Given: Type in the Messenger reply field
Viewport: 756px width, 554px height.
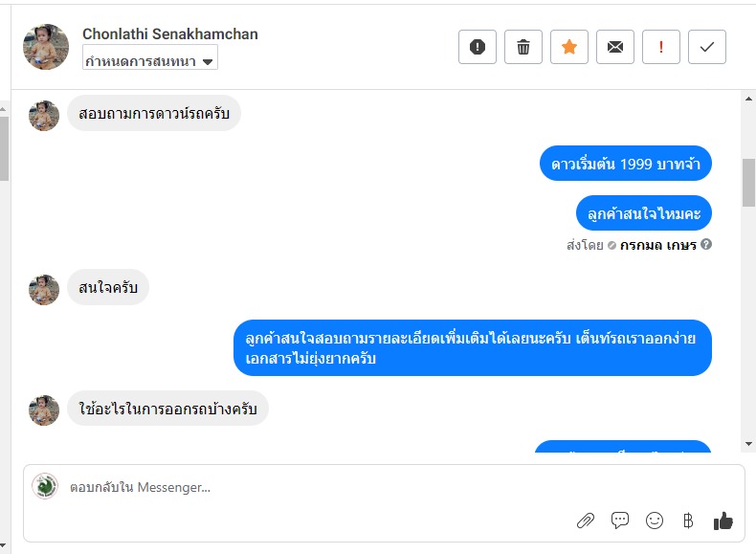Looking at the screenshot, I should click(316, 488).
